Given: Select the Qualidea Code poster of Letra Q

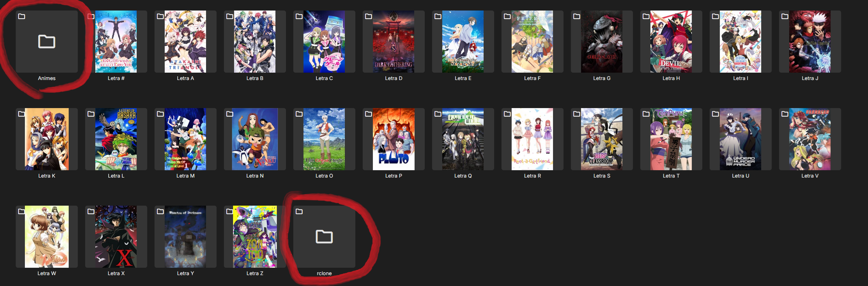Looking at the screenshot, I should tap(463, 139).
